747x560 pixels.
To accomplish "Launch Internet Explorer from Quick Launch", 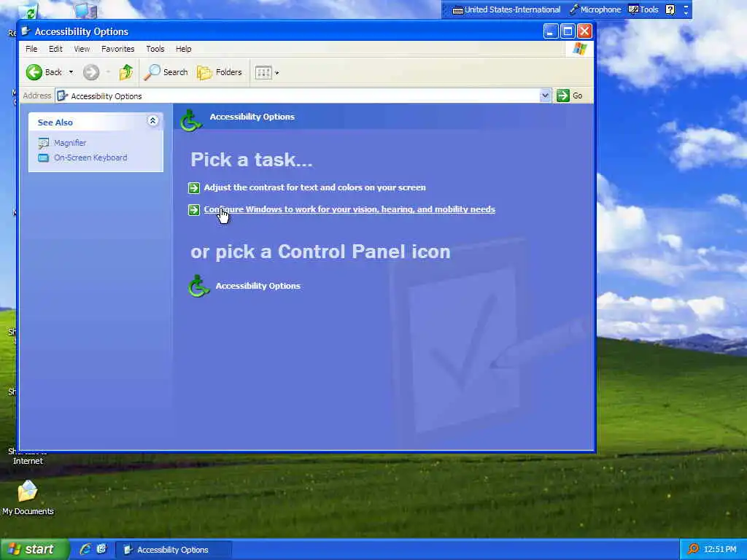I will [85, 549].
